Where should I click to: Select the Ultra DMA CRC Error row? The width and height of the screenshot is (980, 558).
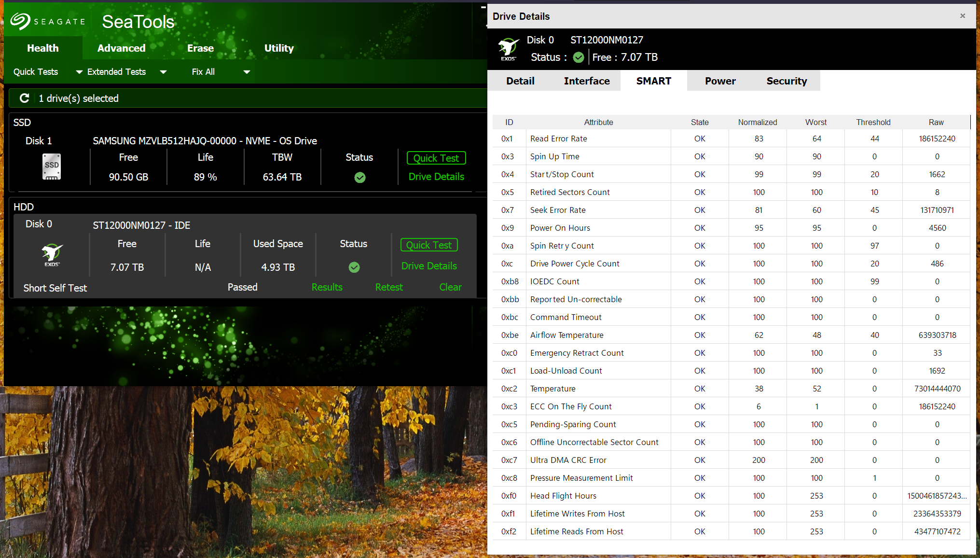click(x=731, y=460)
